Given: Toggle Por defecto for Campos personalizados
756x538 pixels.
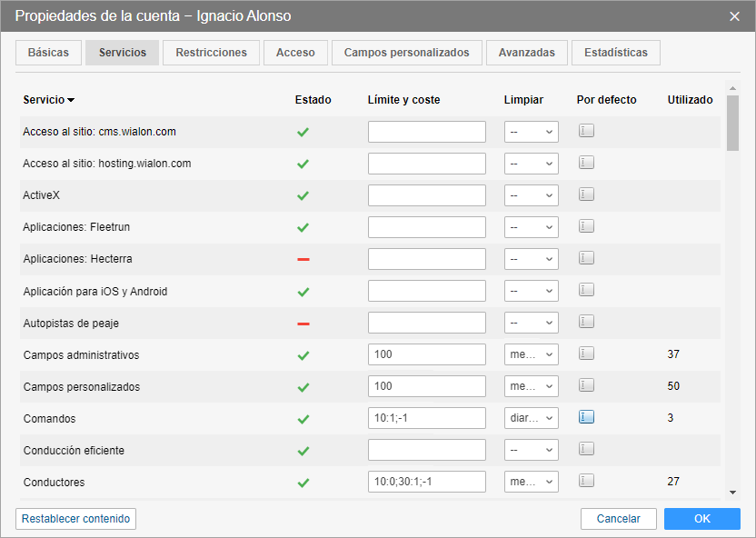Looking at the screenshot, I should (x=586, y=385).
